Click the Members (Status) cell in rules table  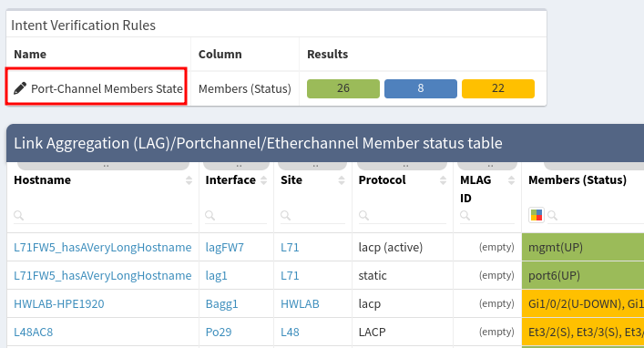(245, 88)
